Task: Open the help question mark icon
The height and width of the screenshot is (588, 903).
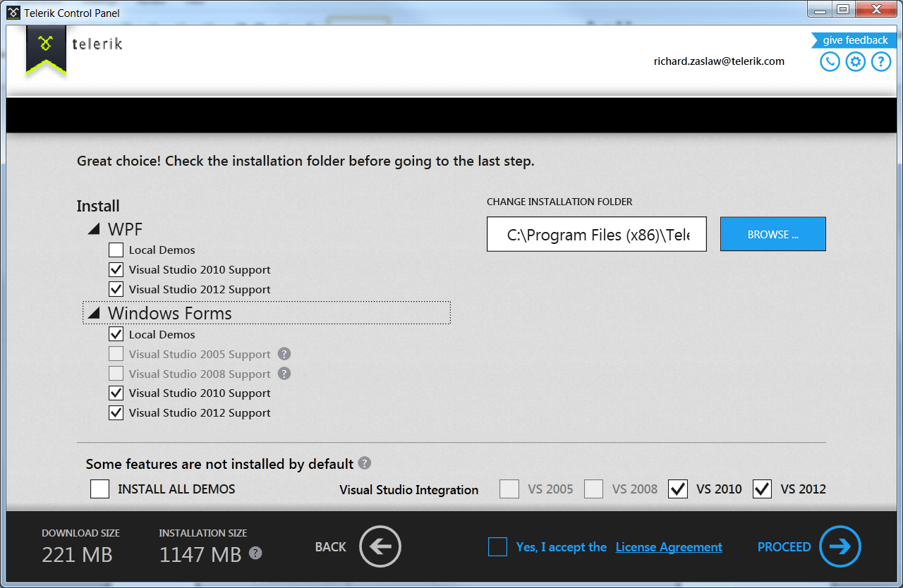Action: (x=881, y=62)
